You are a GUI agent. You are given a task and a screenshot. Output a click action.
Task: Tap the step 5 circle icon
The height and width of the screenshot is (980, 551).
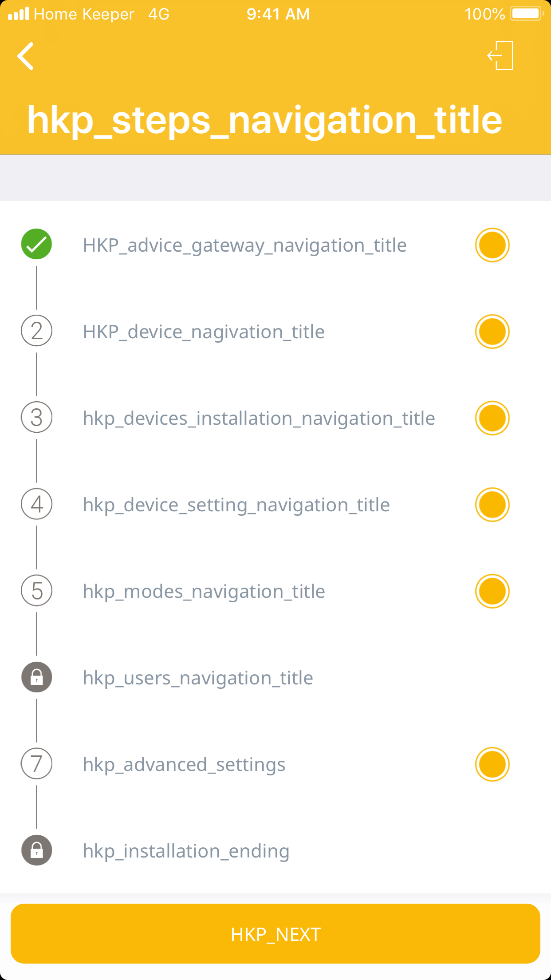[x=36, y=591]
